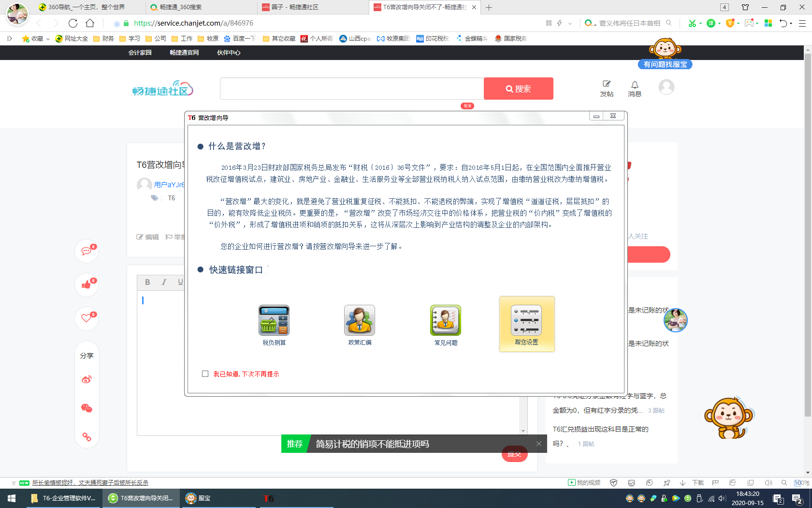812x508 pixels.
Task: Open the Windows Start menu
Action: pos(12,498)
